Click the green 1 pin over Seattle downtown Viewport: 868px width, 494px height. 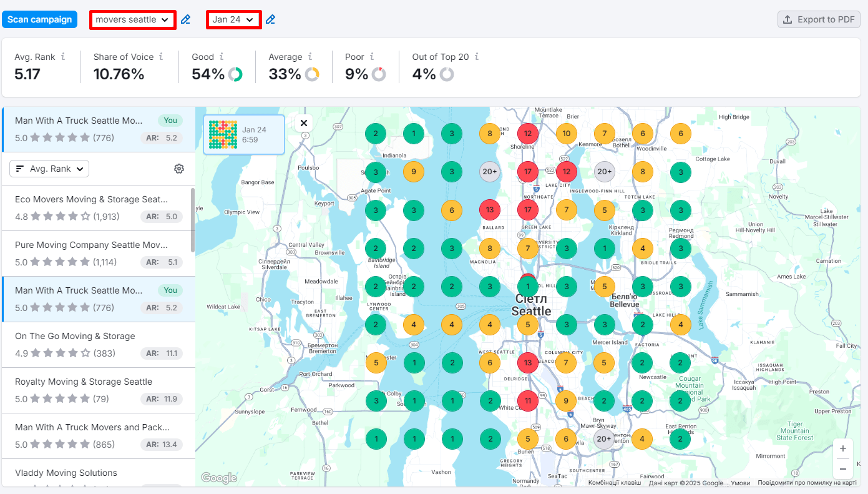(x=528, y=287)
